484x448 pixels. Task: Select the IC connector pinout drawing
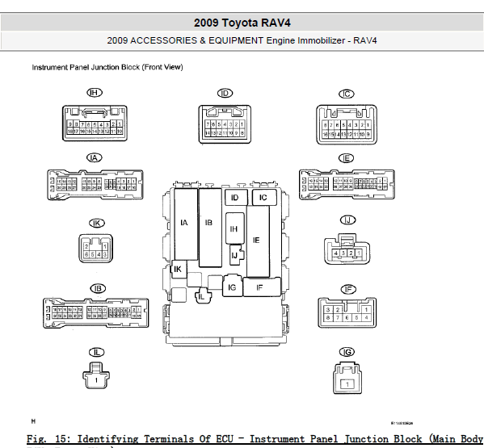pyautogui.click(x=347, y=124)
